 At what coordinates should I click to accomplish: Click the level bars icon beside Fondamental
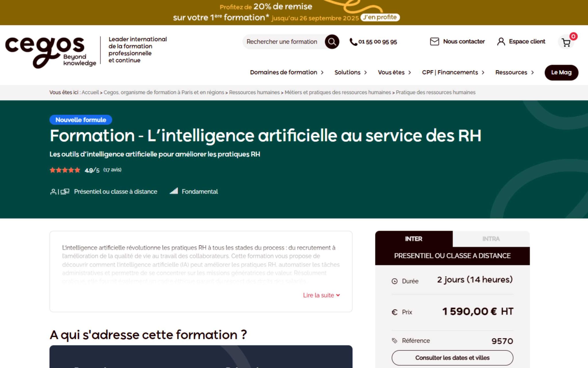click(174, 191)
